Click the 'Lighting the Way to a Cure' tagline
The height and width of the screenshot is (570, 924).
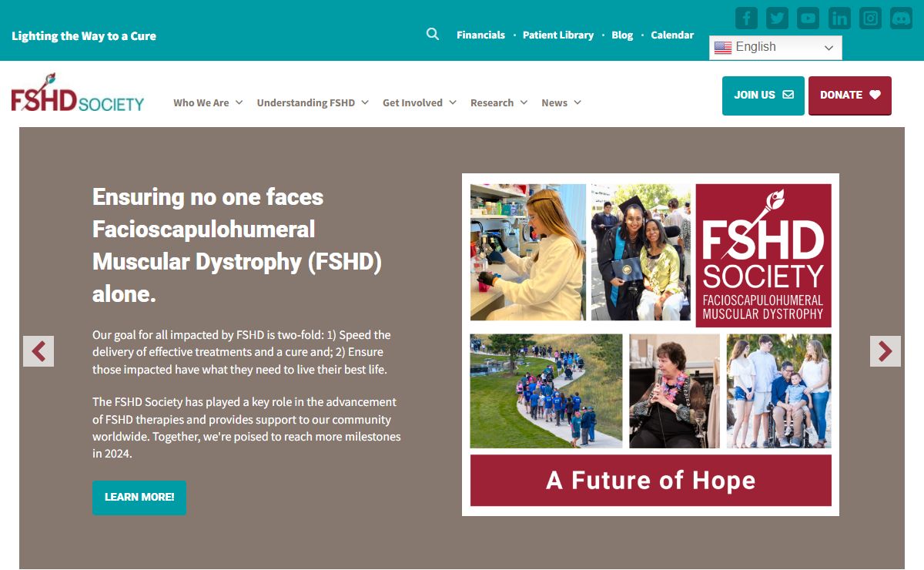84,36
